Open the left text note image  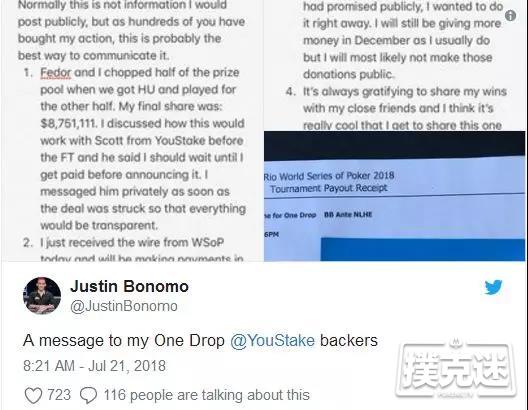pos(132,131)
